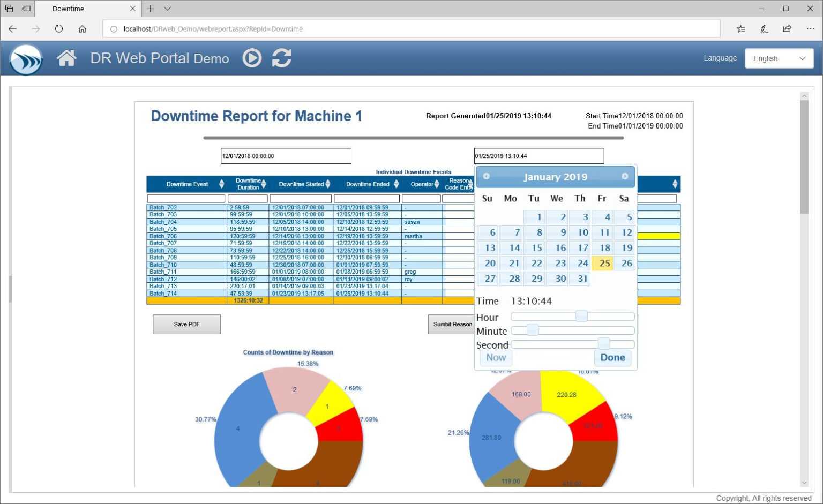This screenshot has height=504, width=823.
Task: Click the Save PDF button
Action: click(186, 324)
